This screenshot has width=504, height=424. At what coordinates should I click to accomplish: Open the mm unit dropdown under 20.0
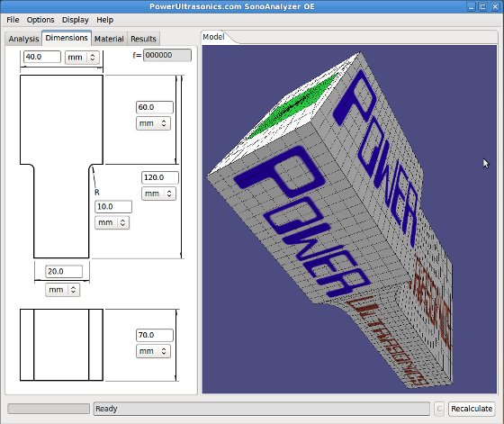63,290
